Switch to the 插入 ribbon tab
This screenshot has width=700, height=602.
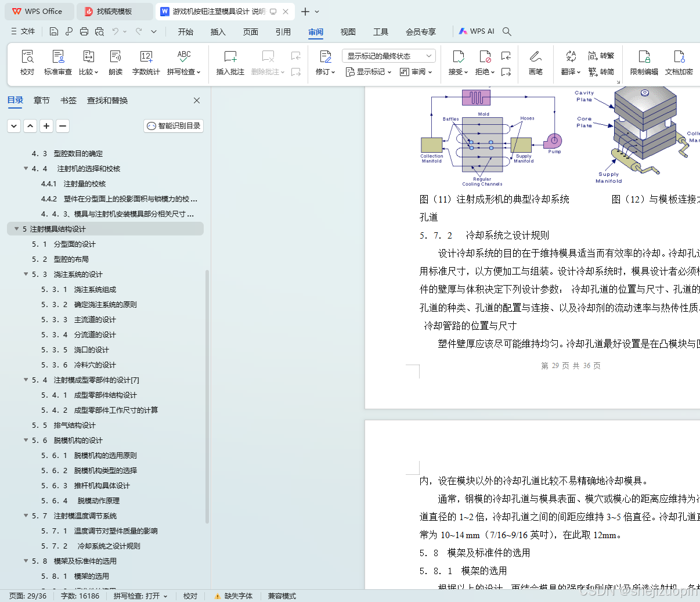coord(218,32)
